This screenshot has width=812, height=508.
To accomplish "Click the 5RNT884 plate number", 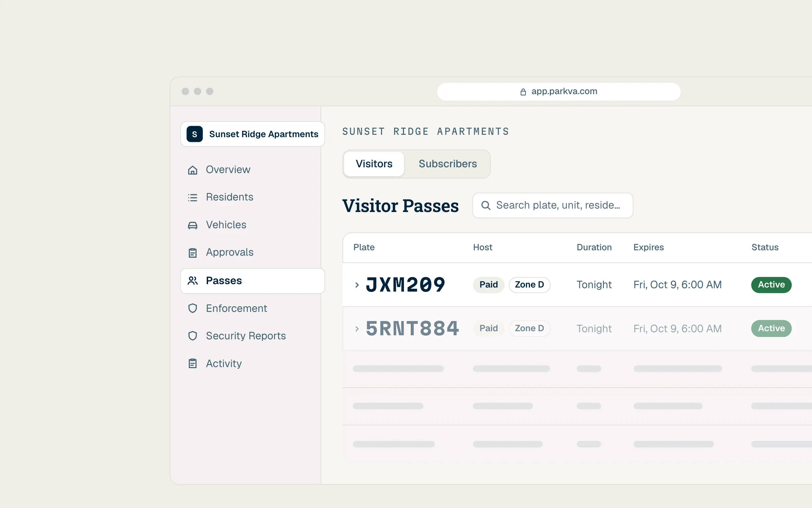I will (x=412, y=329).
